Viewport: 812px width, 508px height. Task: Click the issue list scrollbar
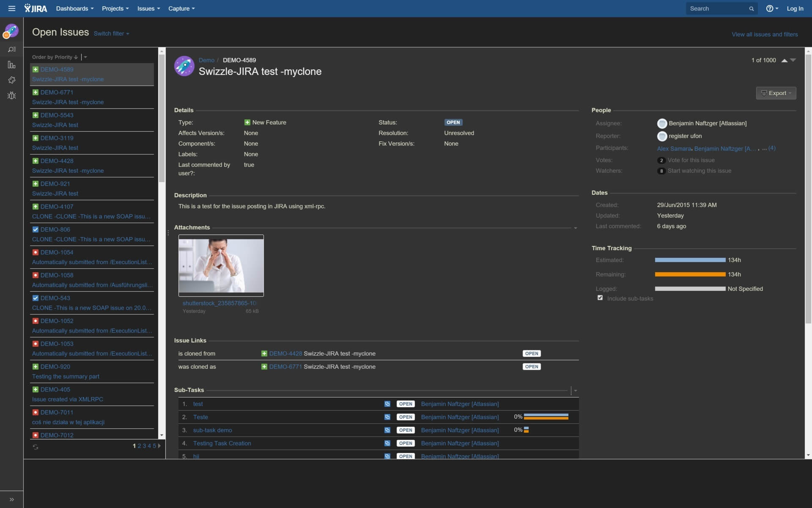pos(162,119)
